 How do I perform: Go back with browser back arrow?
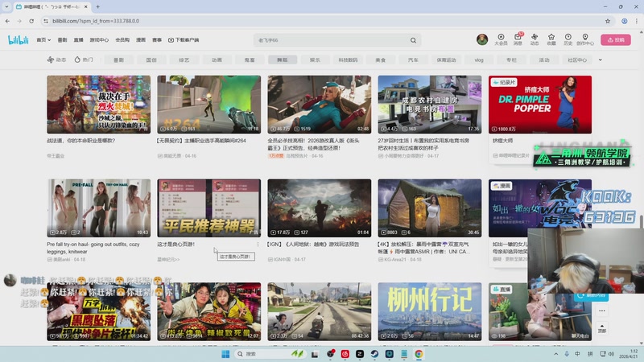click(x=8, y=21)
